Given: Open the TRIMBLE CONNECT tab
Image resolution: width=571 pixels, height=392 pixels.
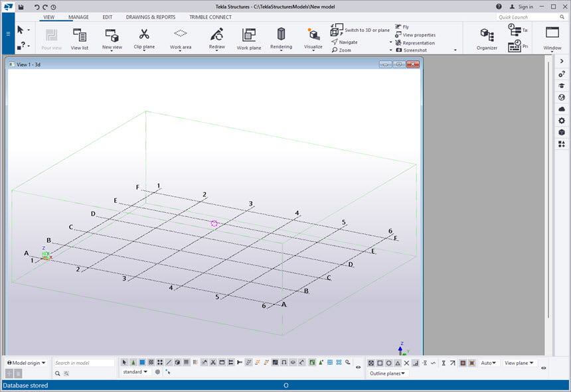Looking at the screenshot, I should tap(210, 17).
